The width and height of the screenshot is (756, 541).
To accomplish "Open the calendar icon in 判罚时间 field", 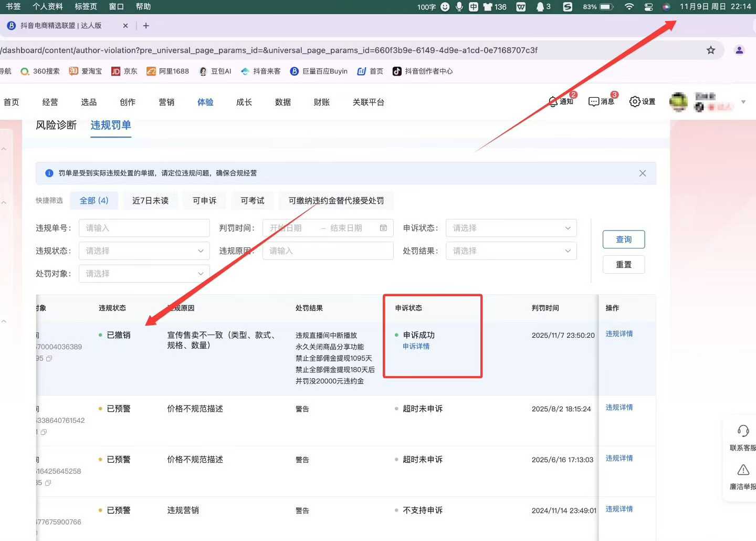I will tap(383, 228).
